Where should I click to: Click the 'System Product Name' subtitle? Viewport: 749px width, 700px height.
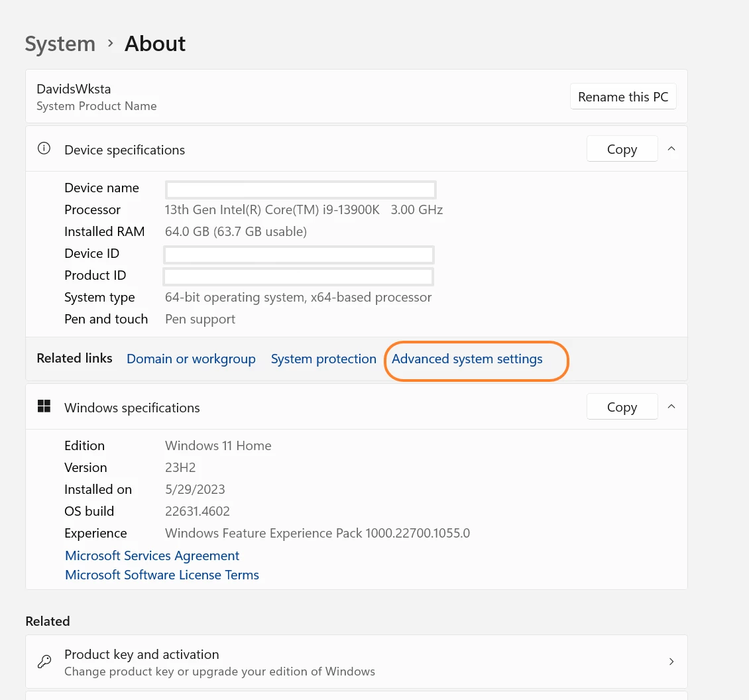[x=97, y=106]
